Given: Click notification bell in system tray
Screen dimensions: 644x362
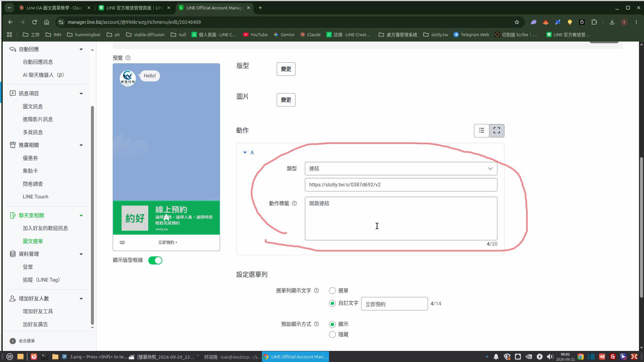Looking at the screenshot, I should tap(496, 357).
